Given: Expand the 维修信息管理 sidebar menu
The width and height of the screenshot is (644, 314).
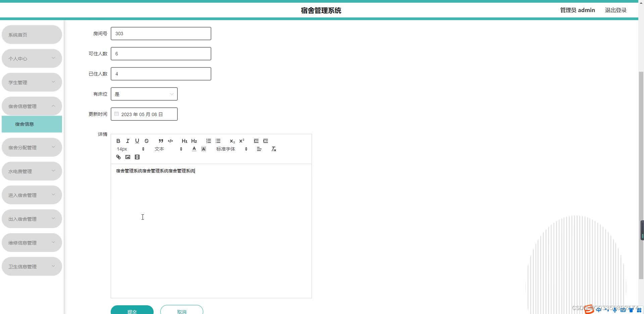Looking at the screenshot, I should point(32,243).
